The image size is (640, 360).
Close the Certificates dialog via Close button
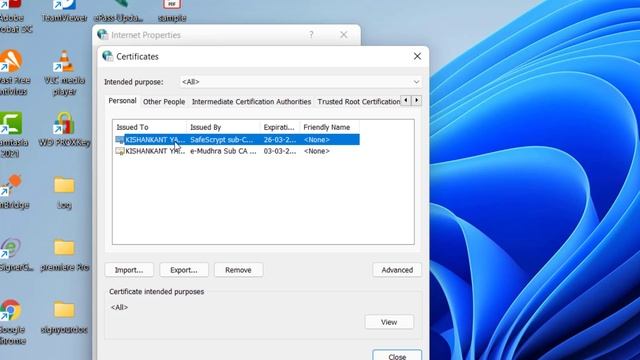[397, 355]
